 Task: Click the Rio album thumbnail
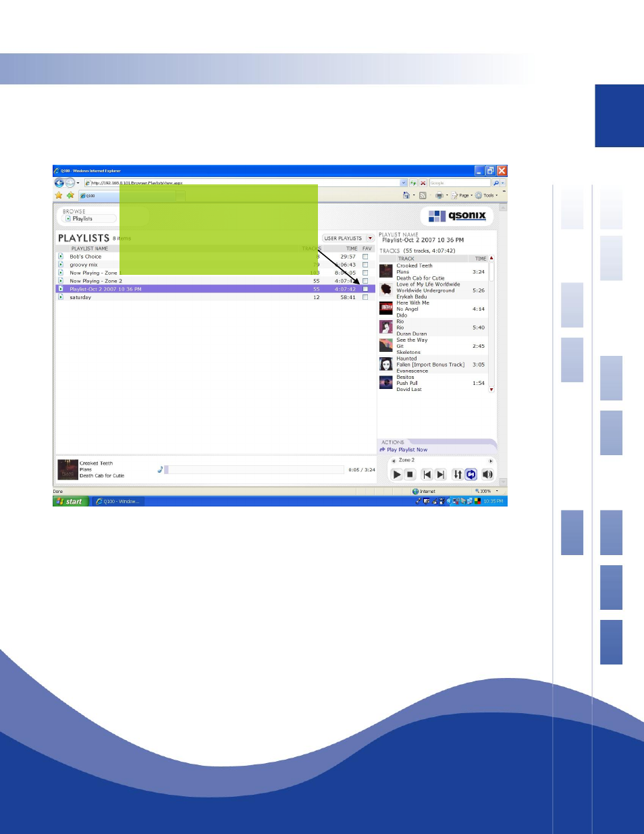tap(386, 327)
